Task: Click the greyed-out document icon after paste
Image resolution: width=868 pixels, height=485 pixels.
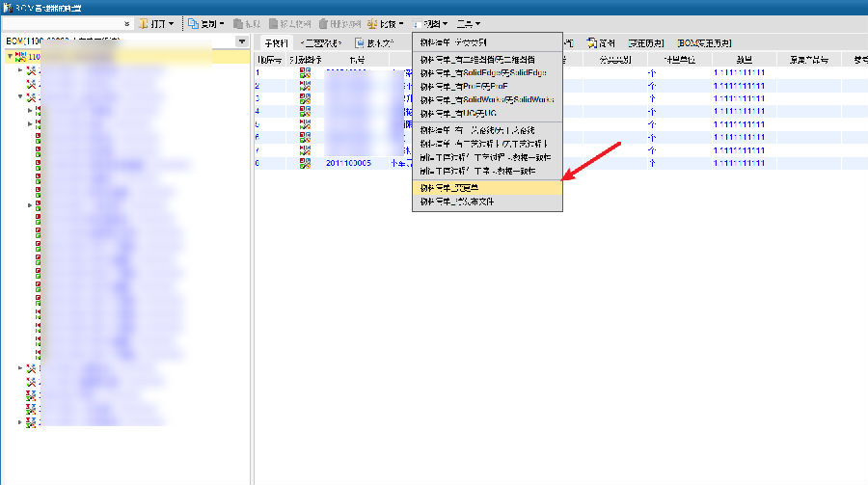Action: (x=274, y=24)
